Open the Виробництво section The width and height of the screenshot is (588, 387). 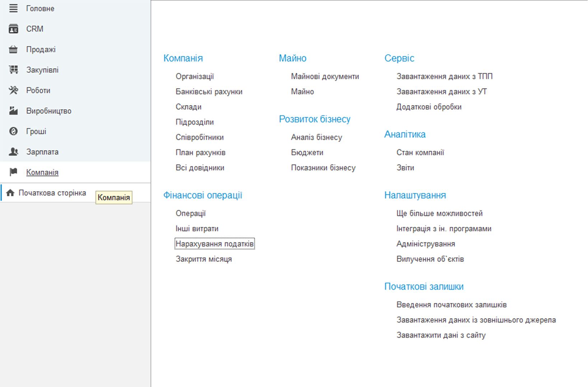pos(49,111)
